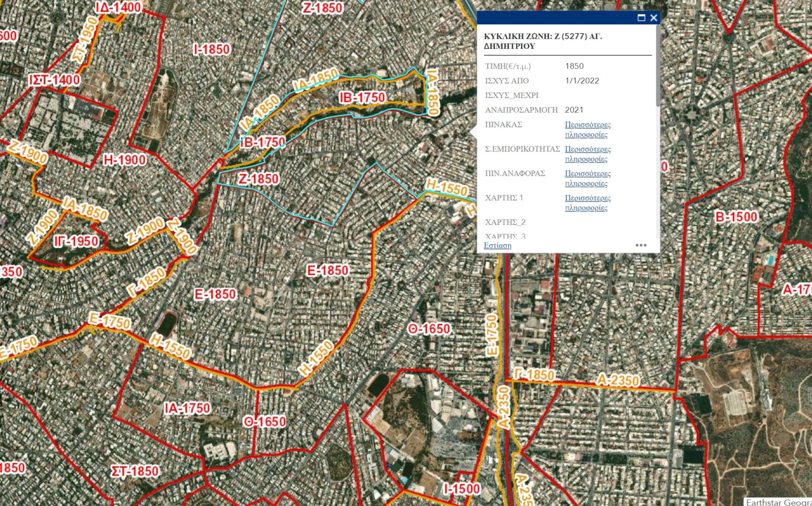
Task: Open the ΧΑΡΤΗΣ 1 more information link
Action: click(587, 203)
